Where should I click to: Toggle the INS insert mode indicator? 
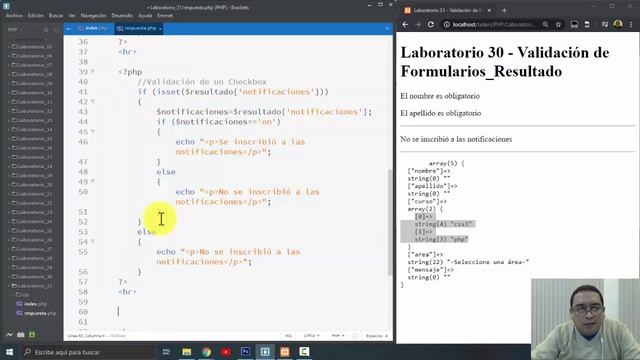(288, 336)
